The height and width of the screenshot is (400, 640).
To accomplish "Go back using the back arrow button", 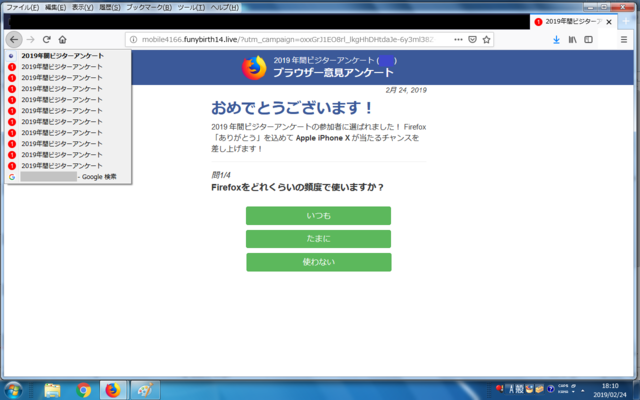I will pyautogui.click(x=14, y=40).
